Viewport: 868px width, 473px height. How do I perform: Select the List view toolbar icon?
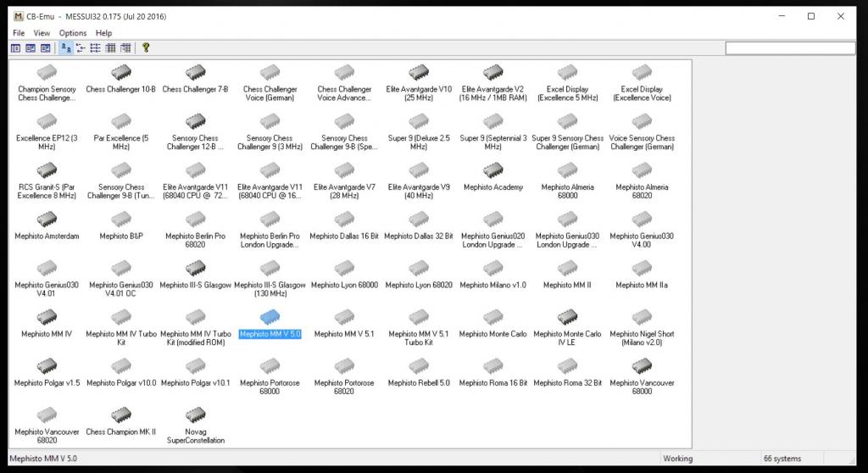96,48
